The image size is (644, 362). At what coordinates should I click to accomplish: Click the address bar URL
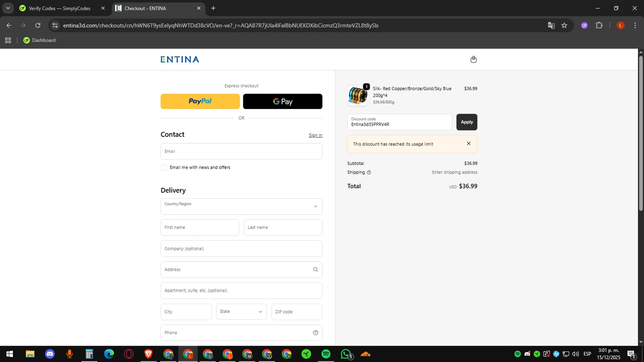click(221, 25)
